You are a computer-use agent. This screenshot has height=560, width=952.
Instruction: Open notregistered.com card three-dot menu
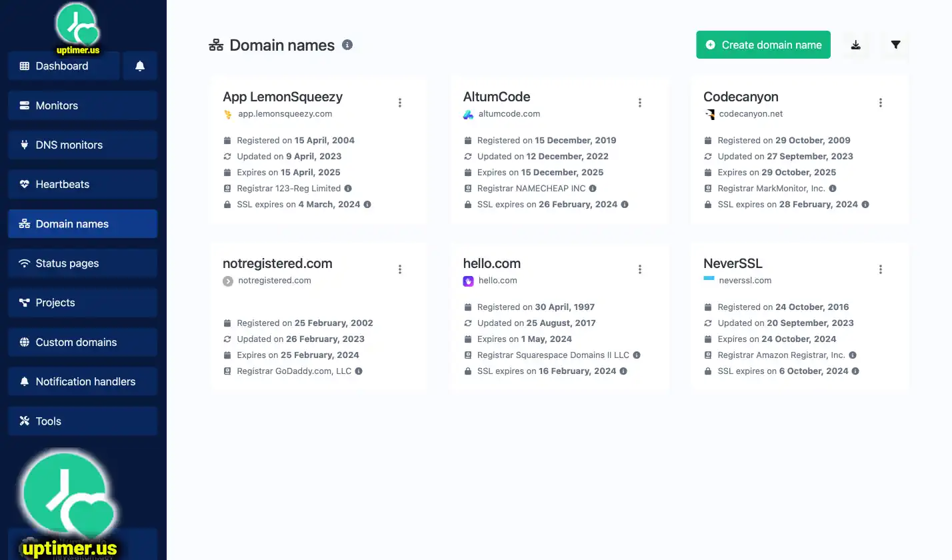pyautogui.click(x=400, y=269)
